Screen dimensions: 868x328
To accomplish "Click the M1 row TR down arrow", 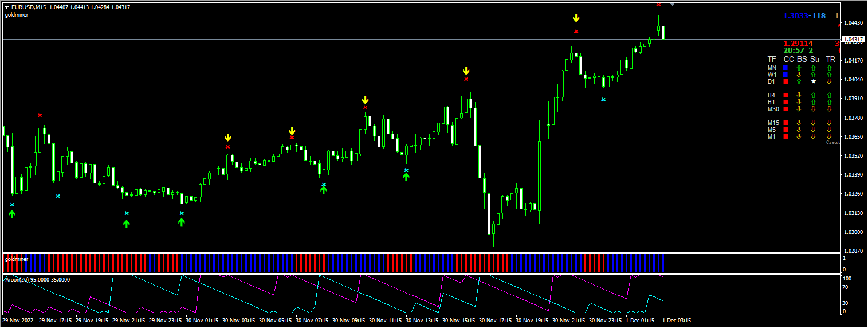I will coord(829,136).
